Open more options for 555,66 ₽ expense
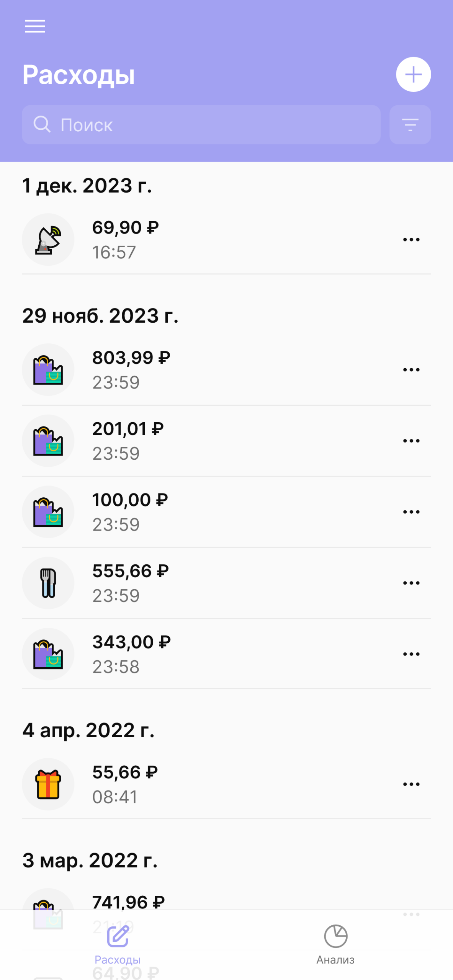 [411, 583]
